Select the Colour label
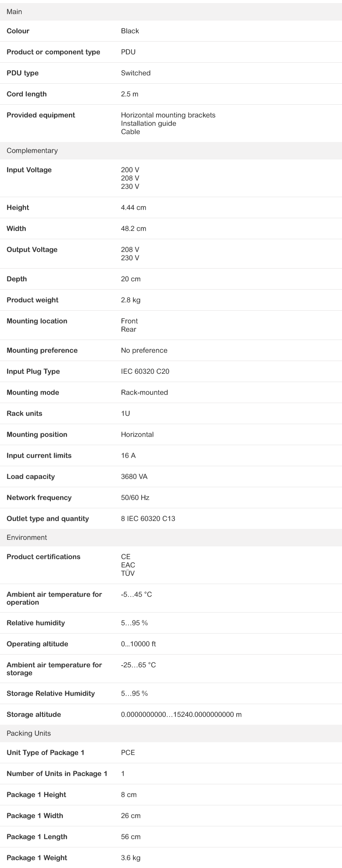Image resolution: width=342 pixels, height=868 pixels. (x=18, y=31)
